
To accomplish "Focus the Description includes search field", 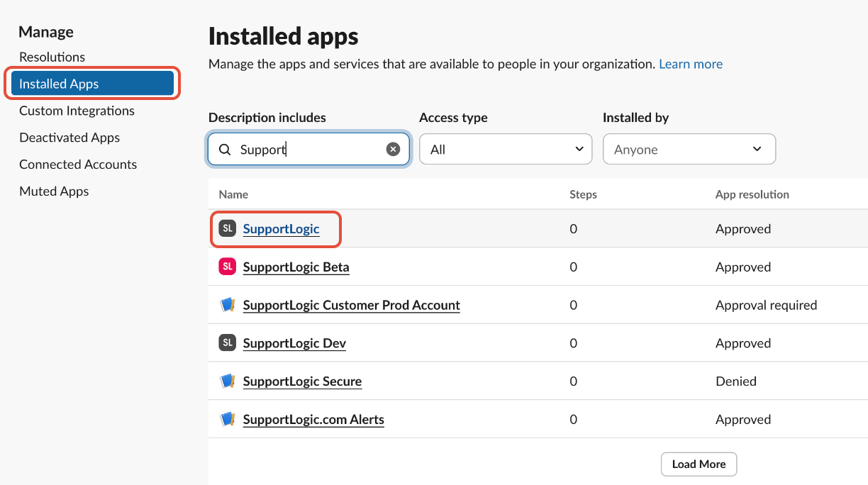I will [308, 150].
